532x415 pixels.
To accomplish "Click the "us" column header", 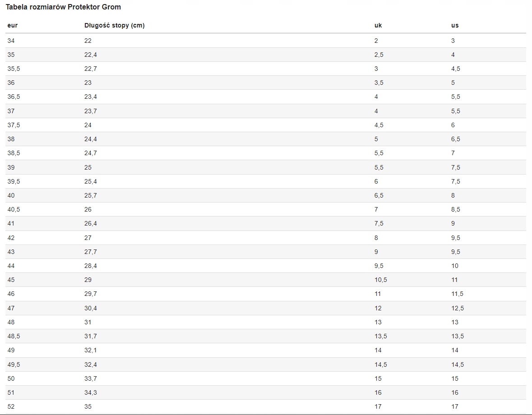I will click(x=455, y=25).
